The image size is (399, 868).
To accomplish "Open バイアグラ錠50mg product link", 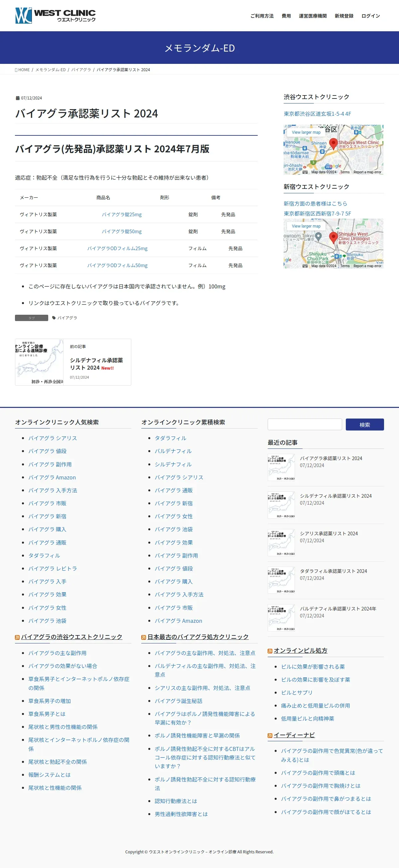I will pyautogui.click(x=122, y=232).
